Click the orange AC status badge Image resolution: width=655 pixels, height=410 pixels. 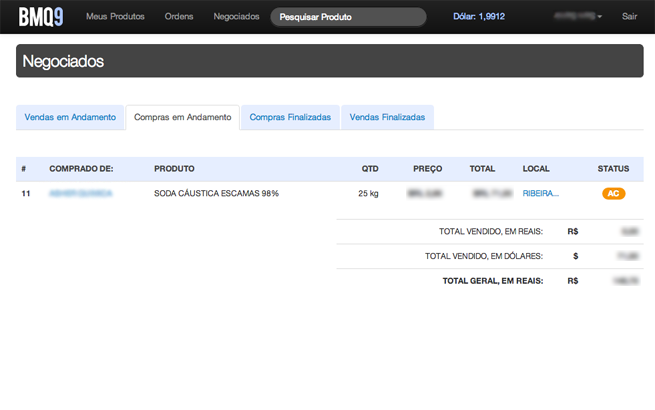click(613, 194)
